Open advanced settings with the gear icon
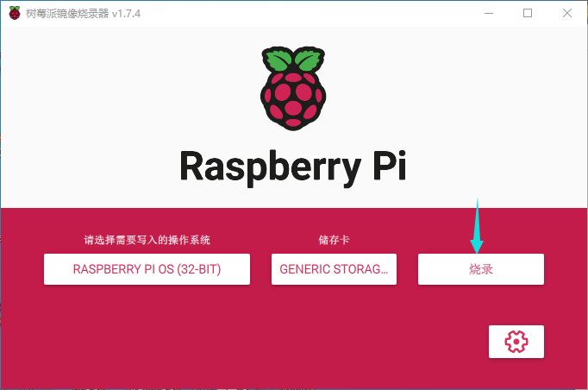Screen dimensions: 588x390 click(516, 342)
